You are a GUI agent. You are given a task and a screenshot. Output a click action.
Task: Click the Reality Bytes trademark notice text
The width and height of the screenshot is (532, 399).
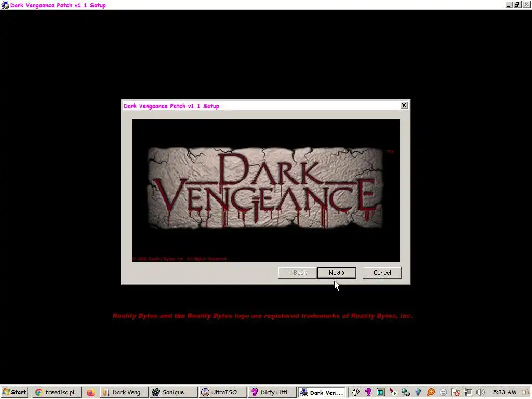coord(262,316)
